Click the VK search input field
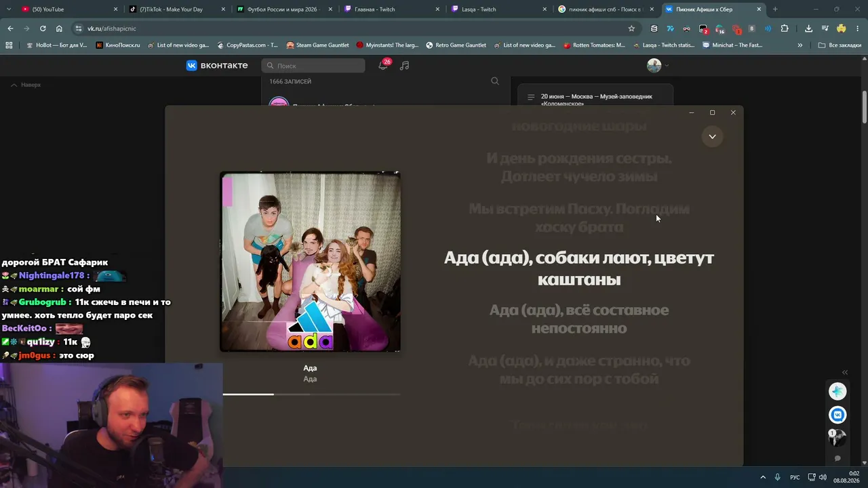 click(x=313, y=66)
